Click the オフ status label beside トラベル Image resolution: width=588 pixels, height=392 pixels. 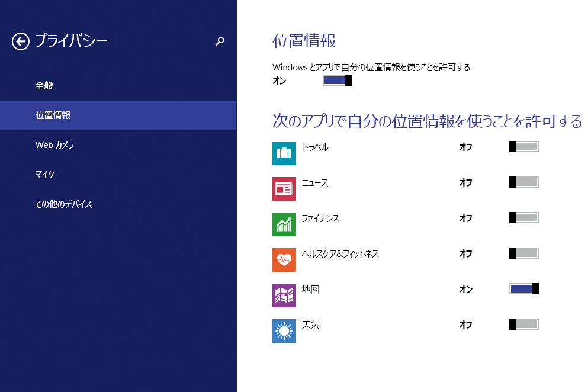click(466, 147)
